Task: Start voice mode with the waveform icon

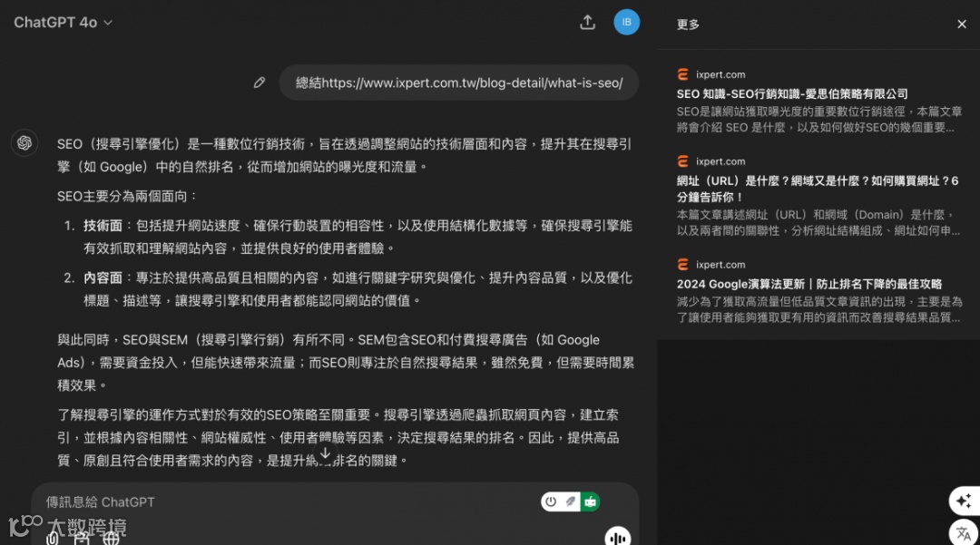Action: (x=618, y=538)
